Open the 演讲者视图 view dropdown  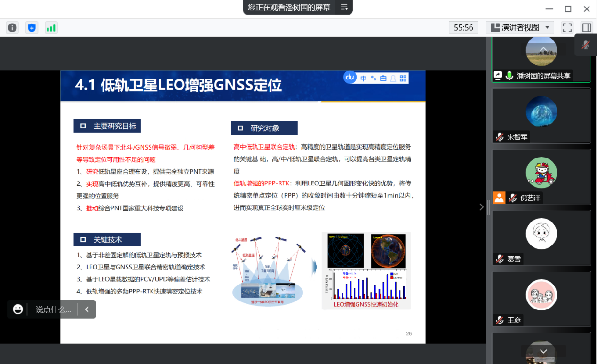(520, 28)
